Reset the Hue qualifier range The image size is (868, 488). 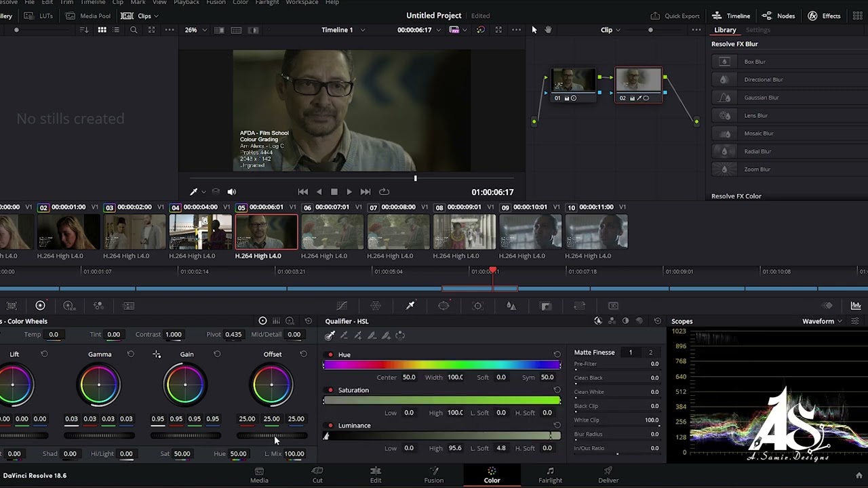pos(557,354)
